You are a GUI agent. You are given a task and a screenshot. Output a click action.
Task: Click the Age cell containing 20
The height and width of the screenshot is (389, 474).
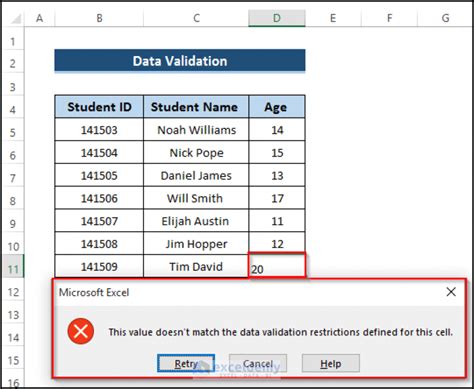[x=277, y=265]
